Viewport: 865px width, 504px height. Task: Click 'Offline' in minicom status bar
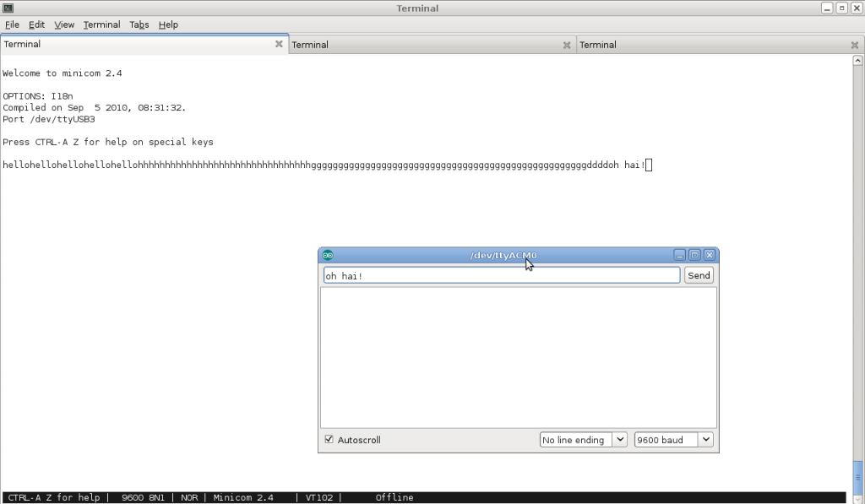tap(394, 497)
